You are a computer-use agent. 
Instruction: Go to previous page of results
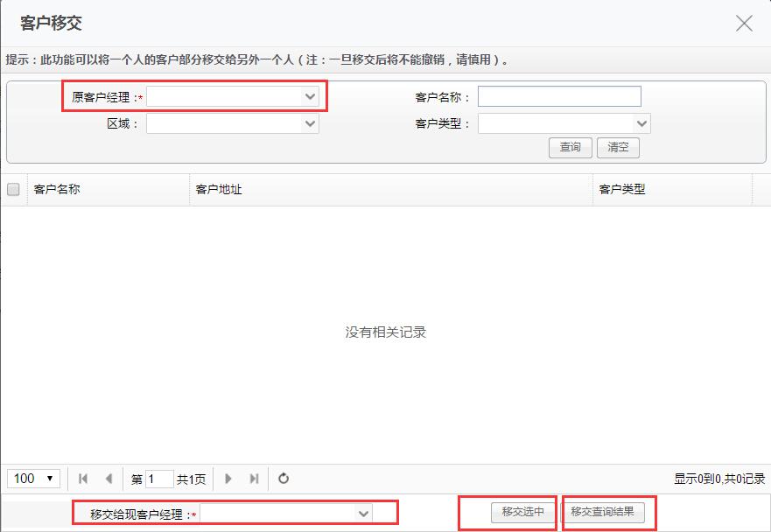coord(109,479)
